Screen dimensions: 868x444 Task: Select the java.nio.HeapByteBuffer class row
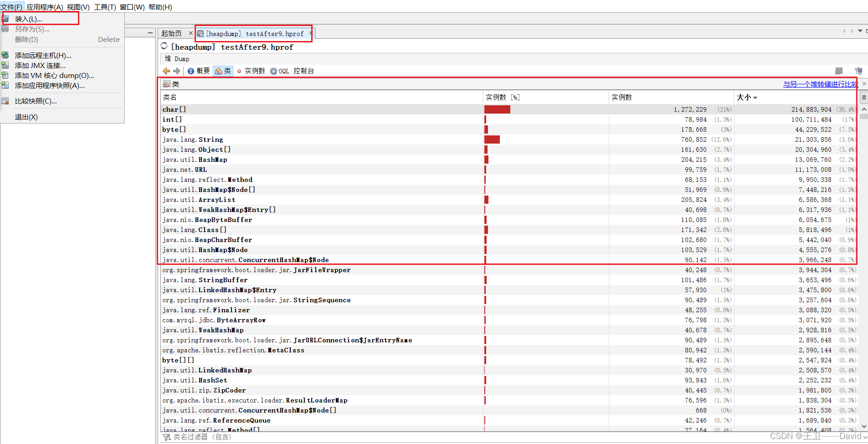coord(509,220)
